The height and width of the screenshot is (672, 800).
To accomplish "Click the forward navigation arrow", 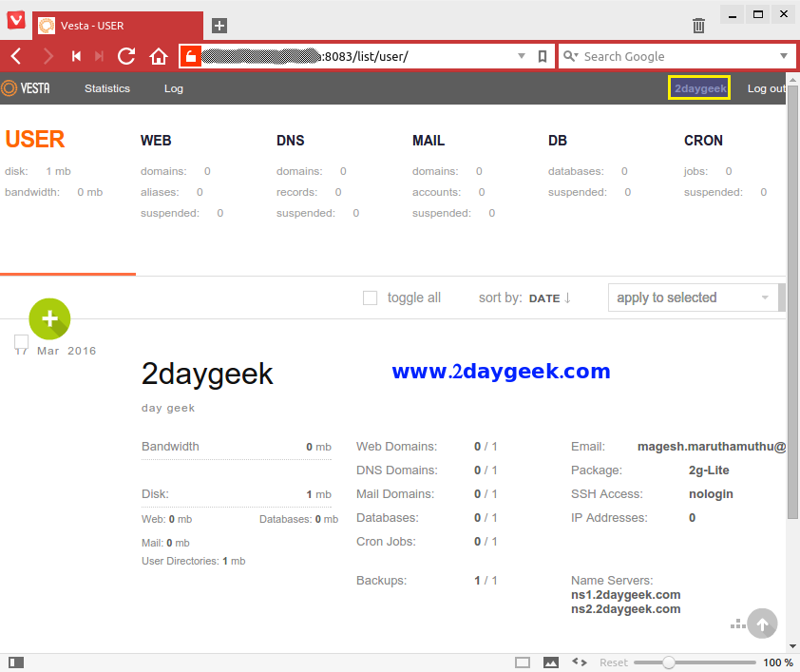I will pos(48,56).
